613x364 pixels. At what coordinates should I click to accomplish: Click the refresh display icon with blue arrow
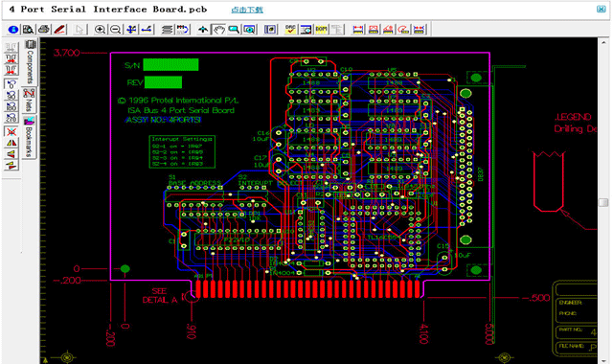[183, 30]
